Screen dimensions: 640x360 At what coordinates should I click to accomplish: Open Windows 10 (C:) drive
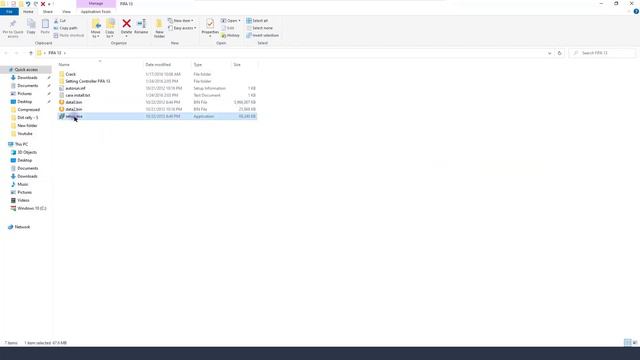coord(31,208)
